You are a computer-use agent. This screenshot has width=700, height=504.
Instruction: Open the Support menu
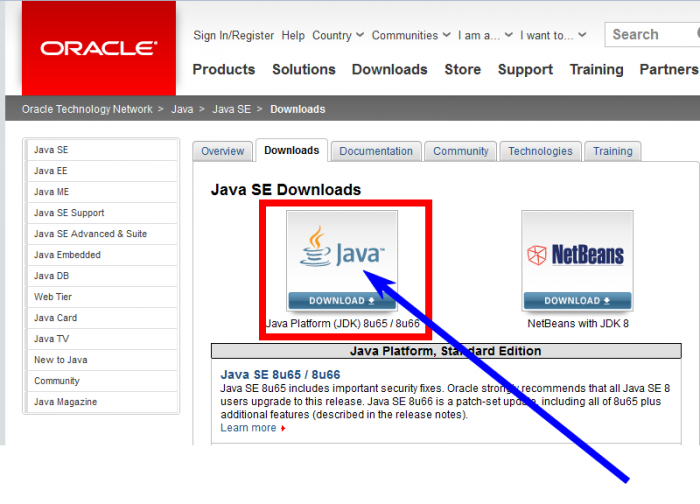[525, 69]
